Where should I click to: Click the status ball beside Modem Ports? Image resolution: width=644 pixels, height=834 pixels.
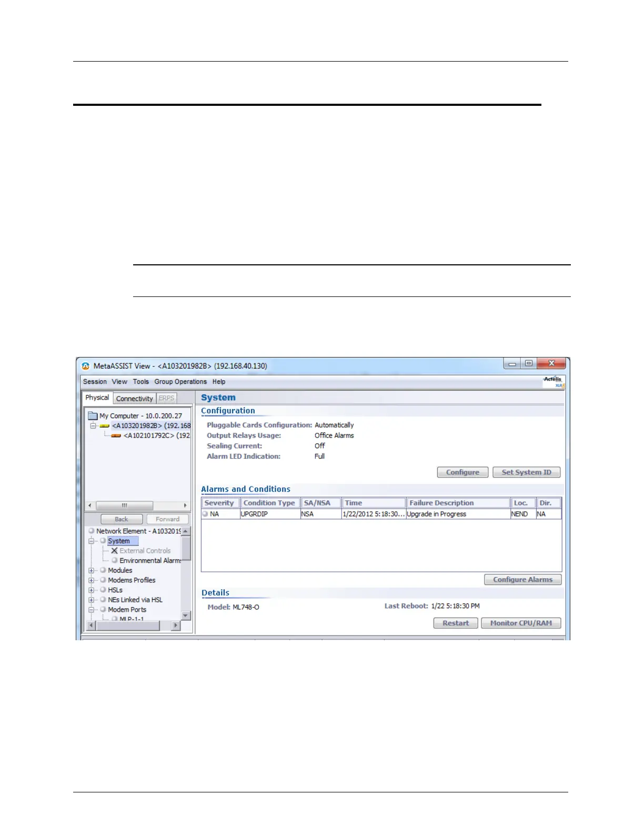coord(103,609)
